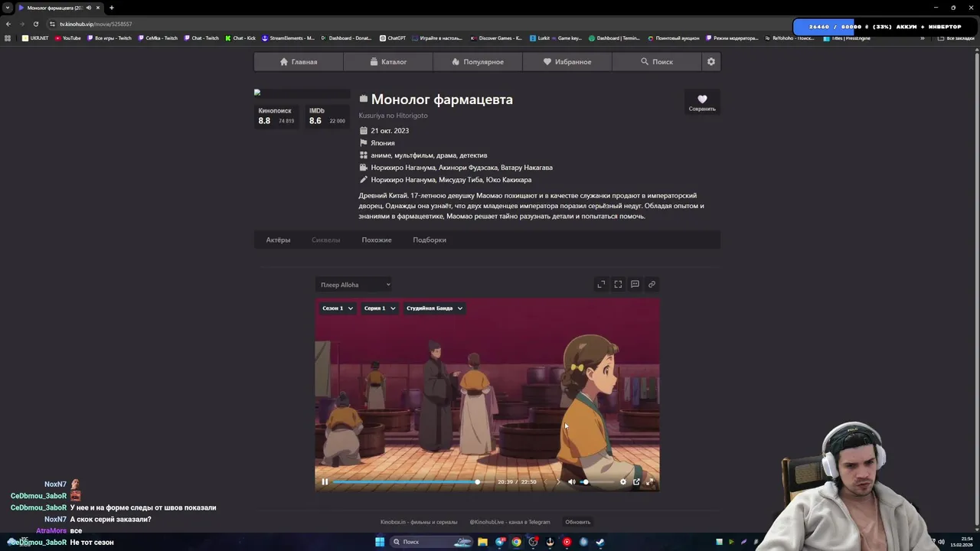Click the IMDb 8.6 rating
Image resolution: width=980 pixels, height=551 pixels.
tap(327, 116)
